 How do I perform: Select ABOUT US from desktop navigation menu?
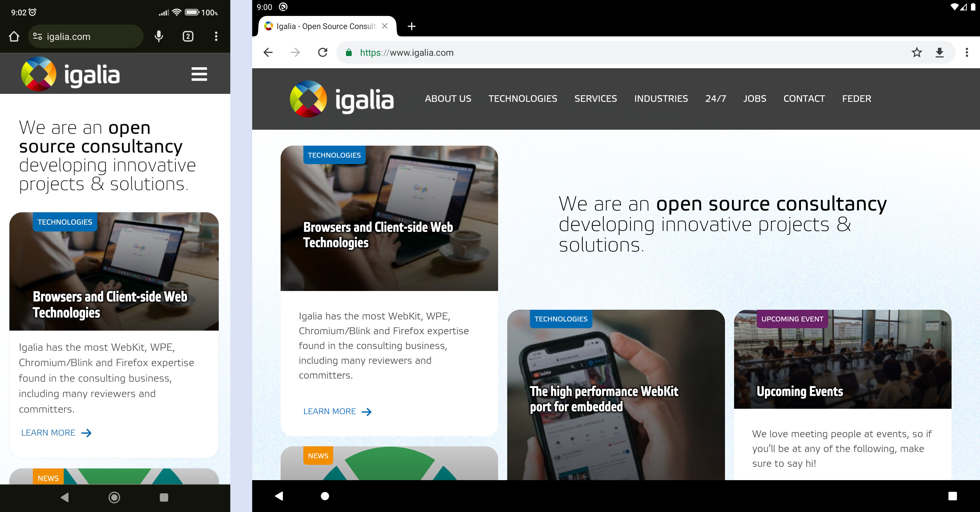[x=447, y=98]
